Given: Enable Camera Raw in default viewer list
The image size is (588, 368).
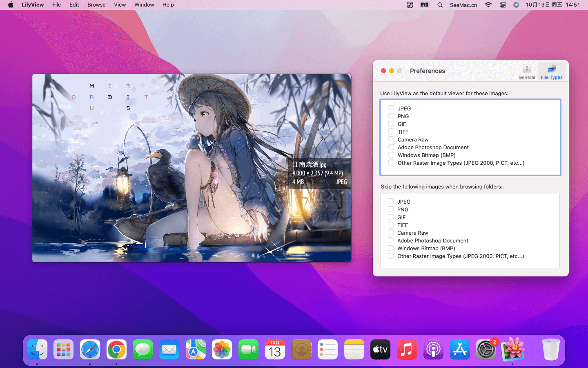Looking at the screenshot, I should point(391,139).
